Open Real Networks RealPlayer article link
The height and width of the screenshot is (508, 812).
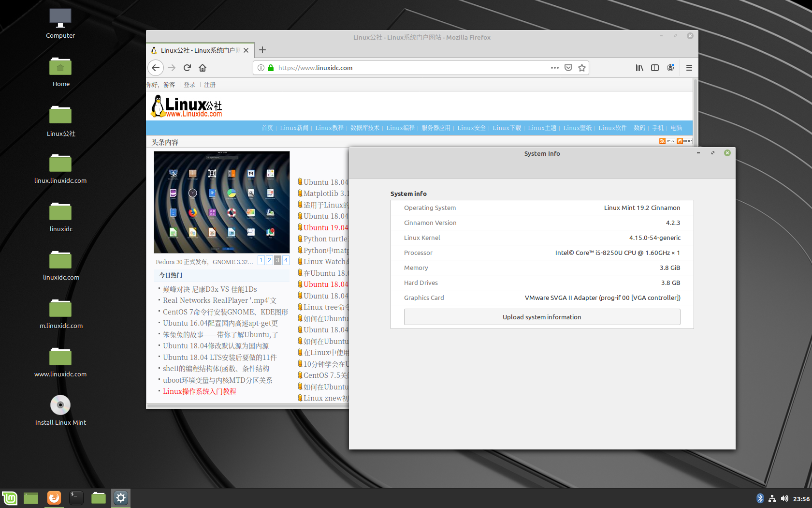[x=219, y=300]
